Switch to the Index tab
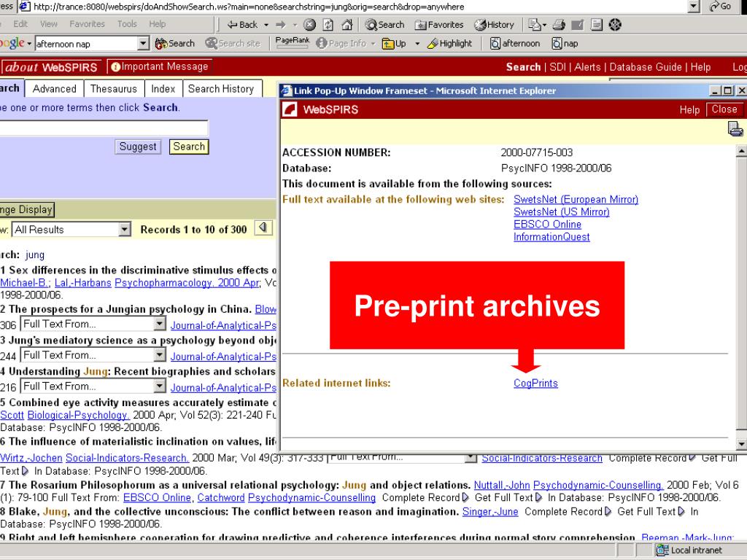The width and height of the screenshot is (747, 560). click(x=163, y=89)
